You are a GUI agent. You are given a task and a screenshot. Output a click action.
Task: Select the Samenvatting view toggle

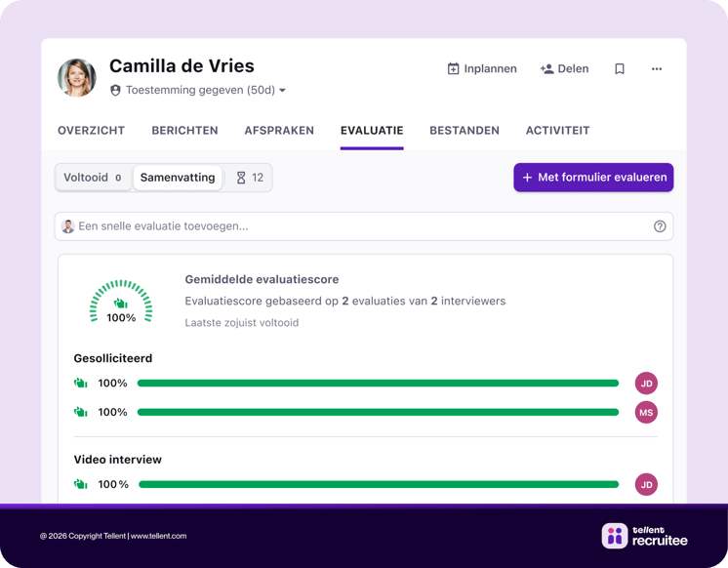(178, 178)
